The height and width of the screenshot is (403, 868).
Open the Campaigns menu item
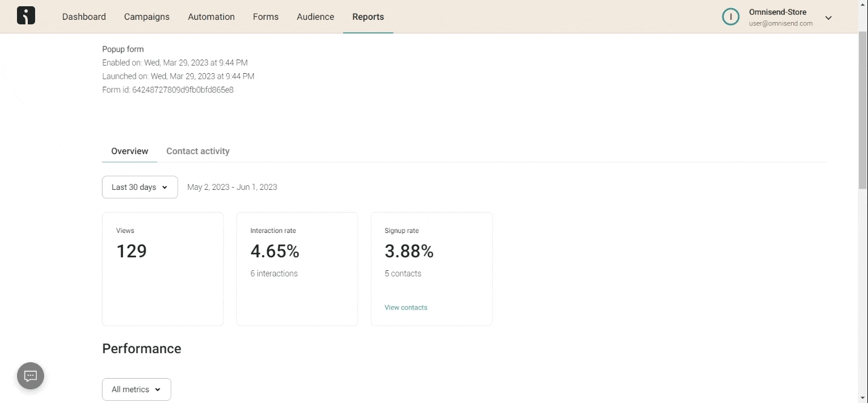(147, 17)
